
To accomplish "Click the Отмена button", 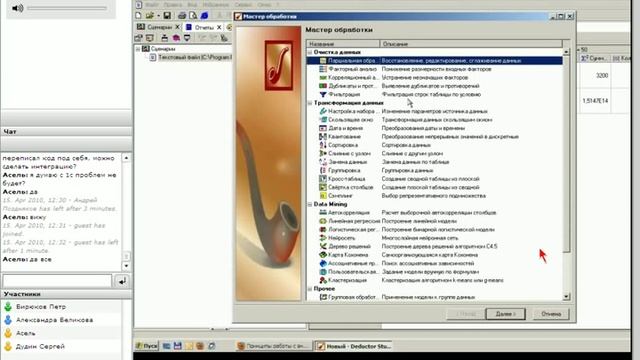I will coord(551,314).
